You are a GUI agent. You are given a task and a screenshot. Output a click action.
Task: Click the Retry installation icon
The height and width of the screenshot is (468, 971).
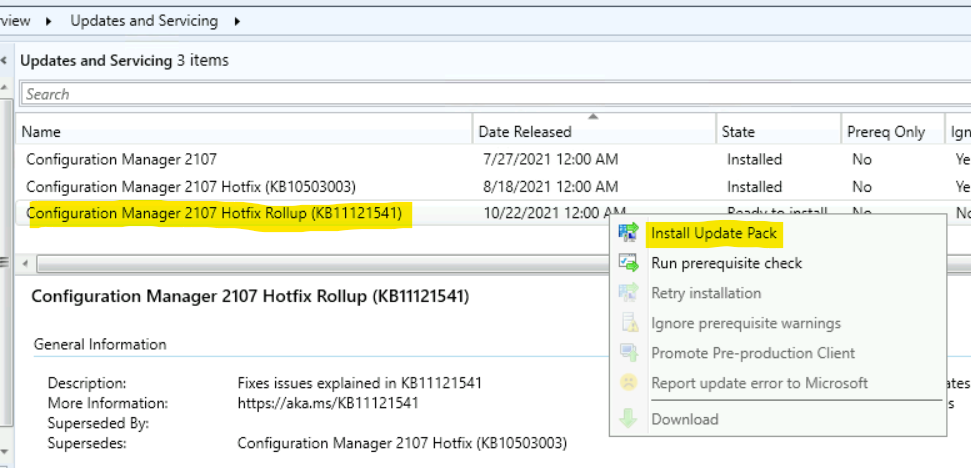629,293
